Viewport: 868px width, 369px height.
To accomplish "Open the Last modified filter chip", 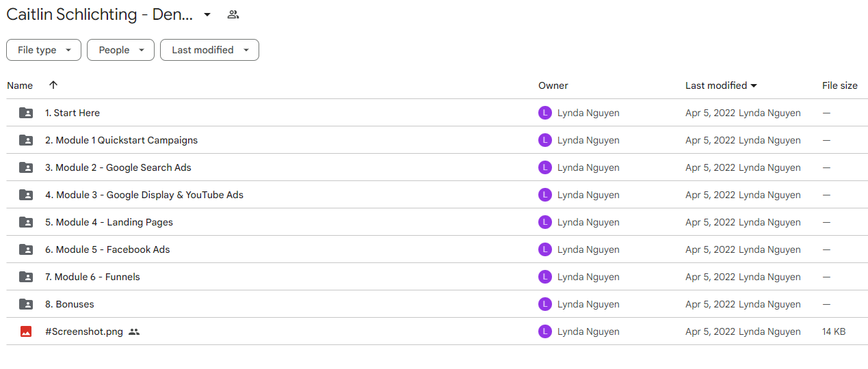I will pos(209,50).
